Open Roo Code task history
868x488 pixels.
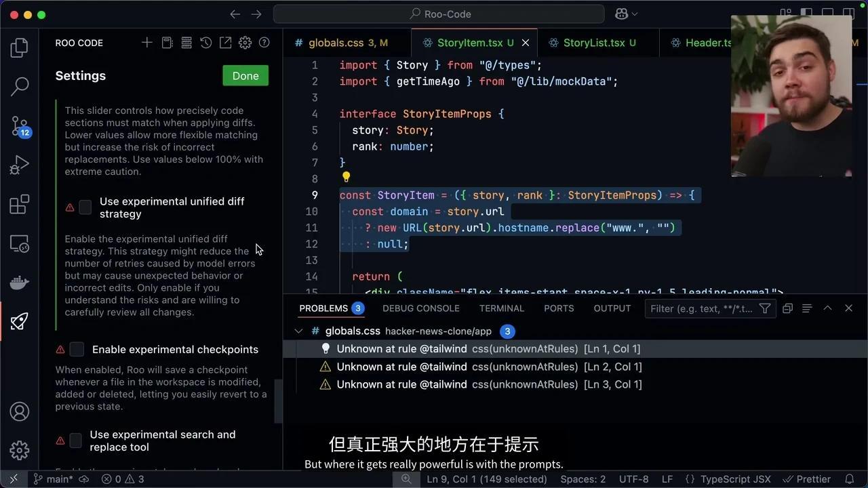point(206,43)
